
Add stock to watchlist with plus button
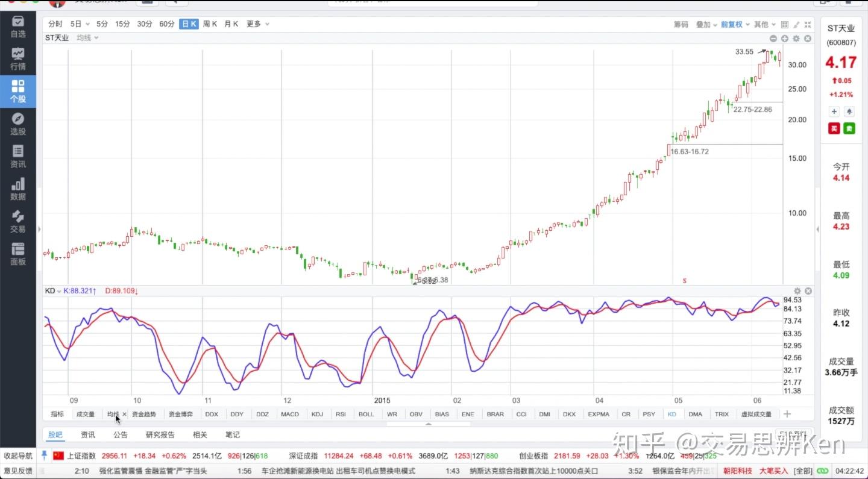pos(834,111)
